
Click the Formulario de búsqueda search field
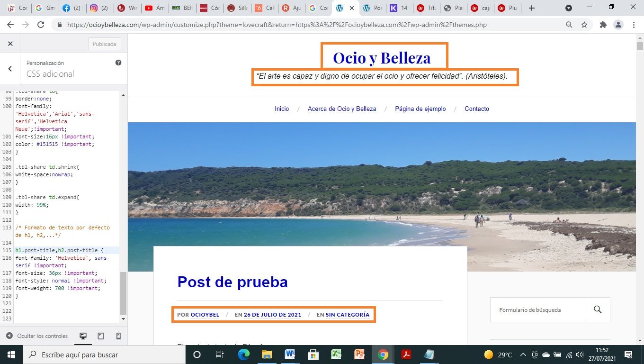tap(537, 310)
